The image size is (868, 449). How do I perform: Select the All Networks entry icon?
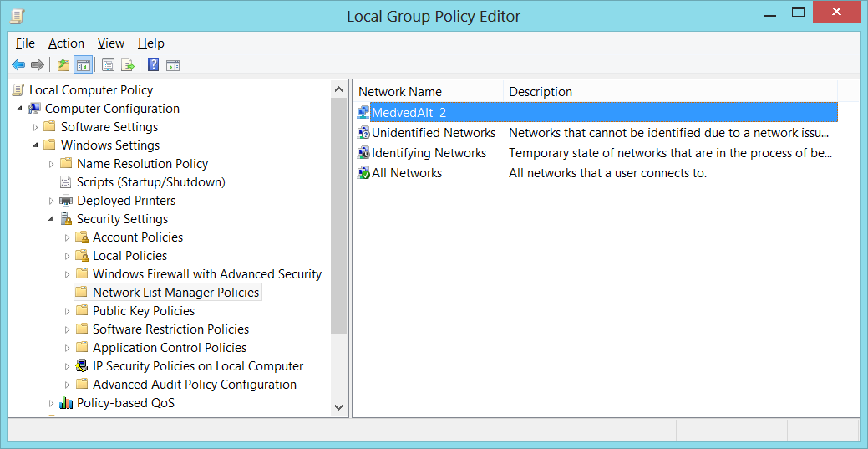point(363,173)
